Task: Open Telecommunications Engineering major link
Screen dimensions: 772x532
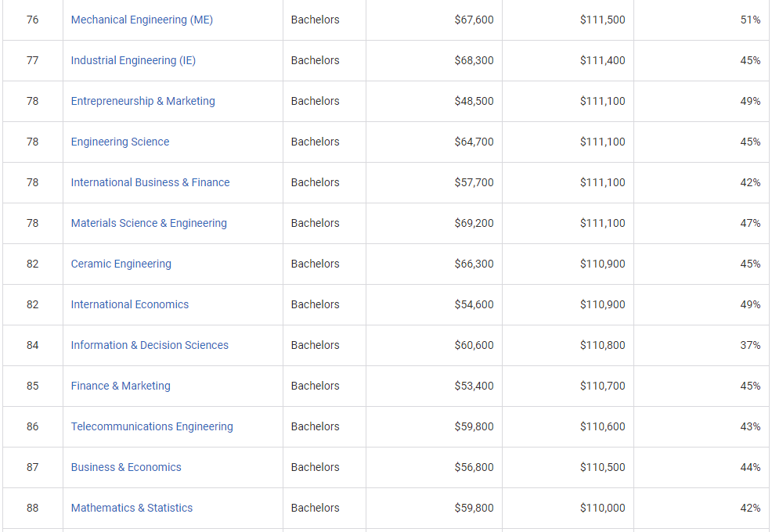Action: coord(152,426)
